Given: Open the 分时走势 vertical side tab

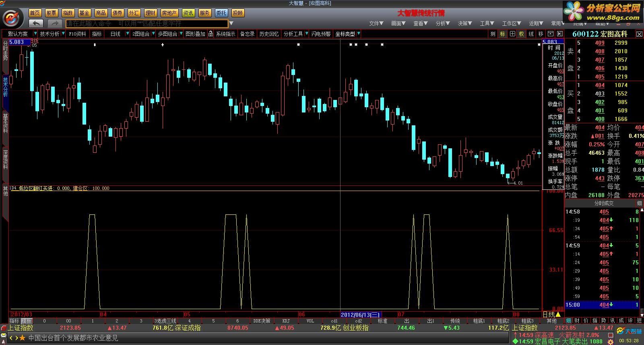Looking at the screenshot, I should [5, 51].
